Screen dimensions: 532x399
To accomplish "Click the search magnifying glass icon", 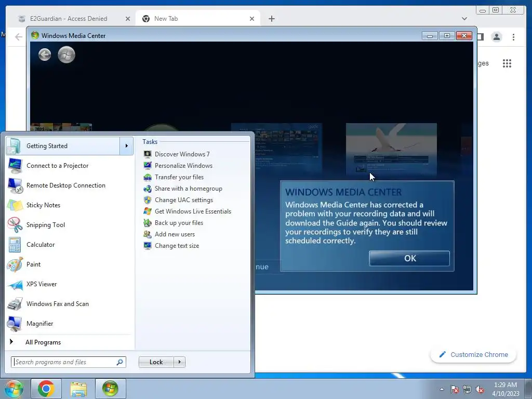I will point(120,362).
